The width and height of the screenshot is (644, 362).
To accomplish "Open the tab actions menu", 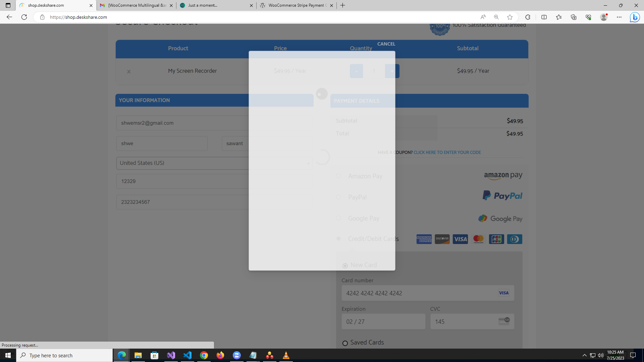I will click(x=8, y=5).
